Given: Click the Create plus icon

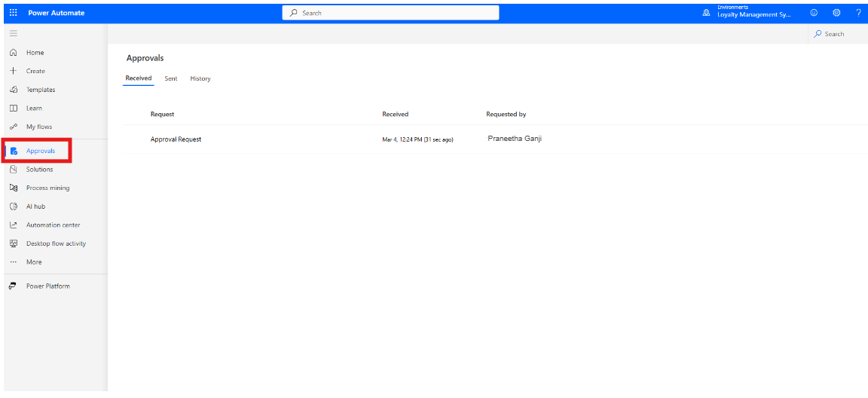Looking at the screenshot, I should pyautogui.click(x=14, y=71).
